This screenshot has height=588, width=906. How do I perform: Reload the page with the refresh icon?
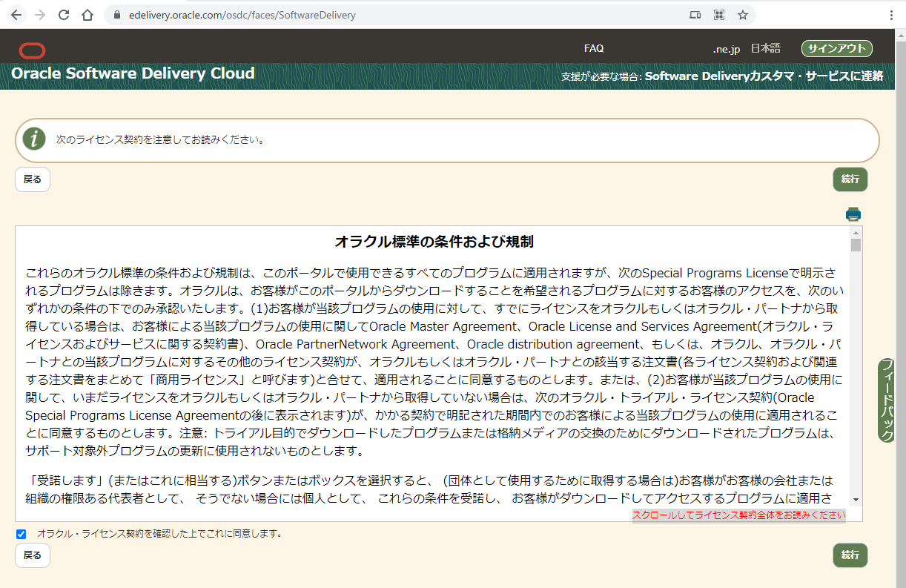[x=64, y=15]
